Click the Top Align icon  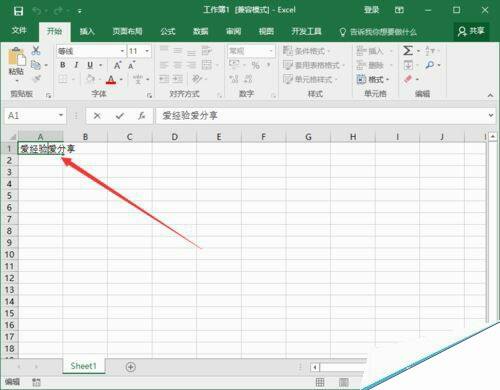click(x=164, y=50)
